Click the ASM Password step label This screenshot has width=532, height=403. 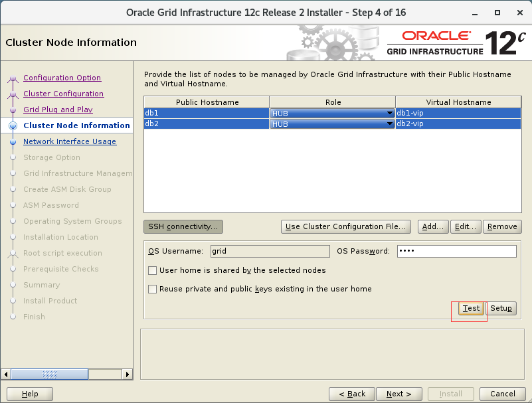tap(51, 205)
